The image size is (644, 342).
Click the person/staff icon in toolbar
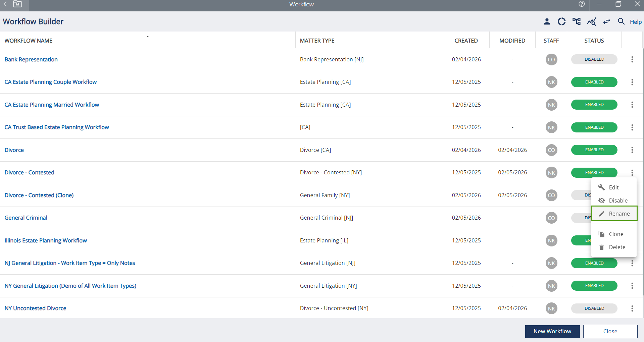pyautogui.click(x=547, y=22)
